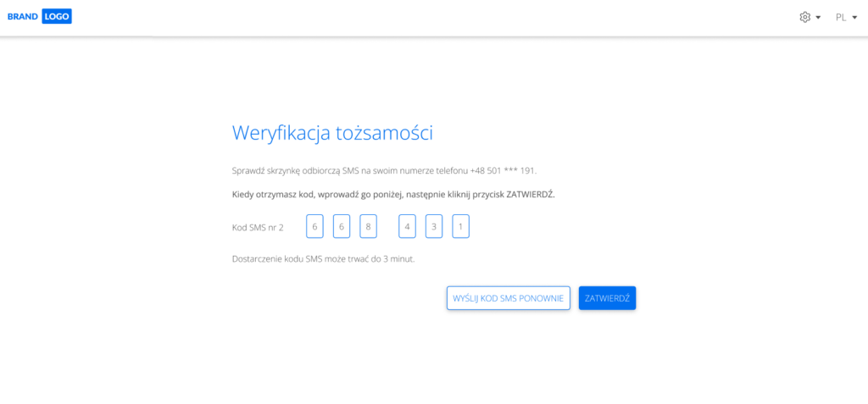The height and width of the screenshot is (404, 868).
Task: Click the bold instruction text about ZATWIERDŹ
Action: [392, 194]
